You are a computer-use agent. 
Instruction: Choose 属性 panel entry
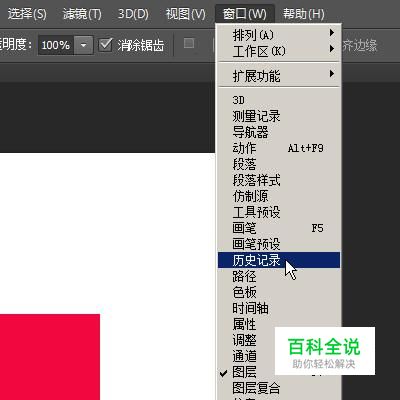tap(279, 324)
